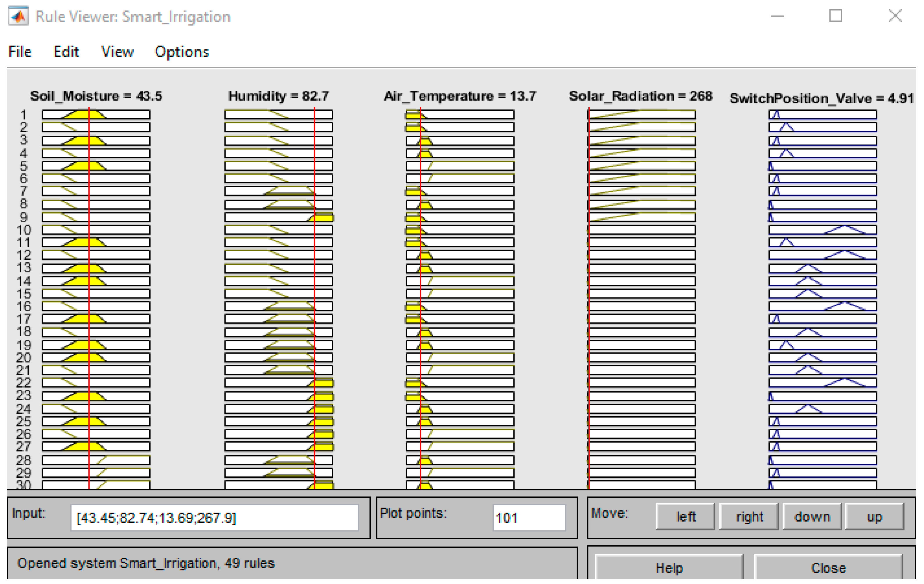Click rule number 15 label
This screenshot has width=924, height=584.
[24, 294]
